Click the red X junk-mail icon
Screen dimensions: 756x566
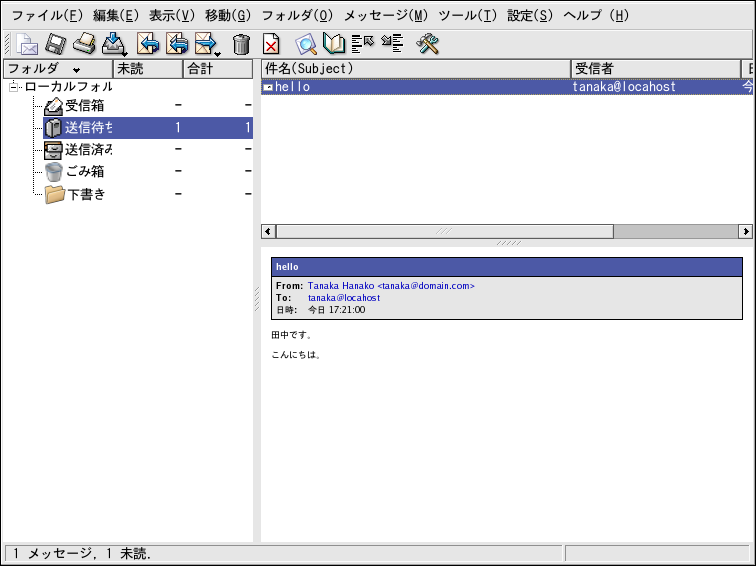pos(271,44)
